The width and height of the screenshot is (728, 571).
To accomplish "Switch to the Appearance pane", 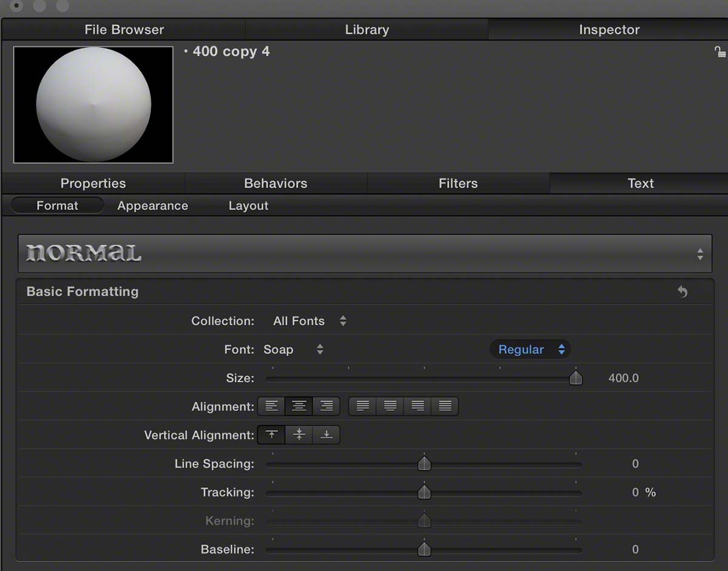I will [153, 206].
